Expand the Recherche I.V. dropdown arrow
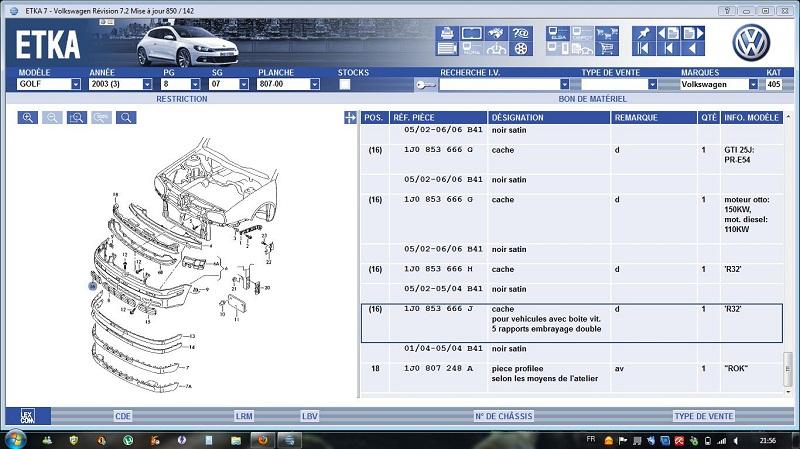The width and height of the screenshot is (800, 449). [x=564, y=84]
